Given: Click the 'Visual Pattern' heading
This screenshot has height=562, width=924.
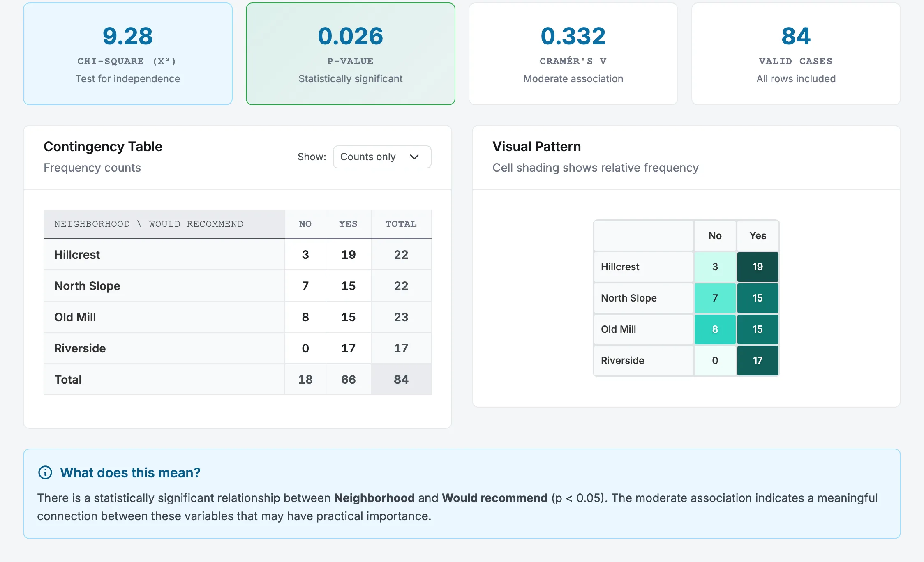Looking at the screenshot, I should pos(536,147).
